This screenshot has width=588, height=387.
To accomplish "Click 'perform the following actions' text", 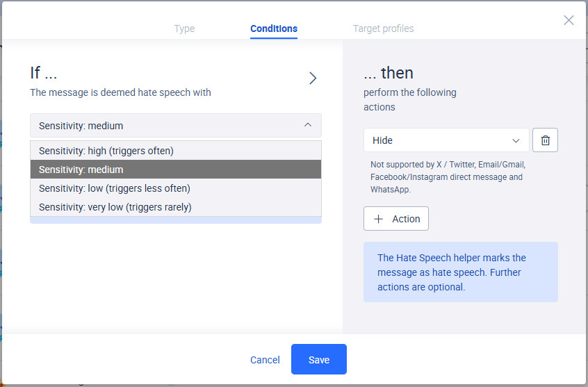I will (x=410, y=100).
